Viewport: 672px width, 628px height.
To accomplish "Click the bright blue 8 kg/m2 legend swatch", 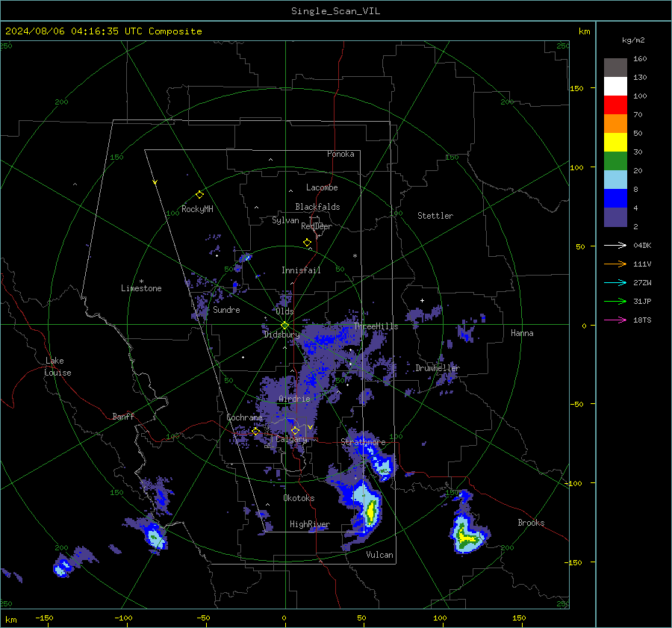I will [615, 198].
